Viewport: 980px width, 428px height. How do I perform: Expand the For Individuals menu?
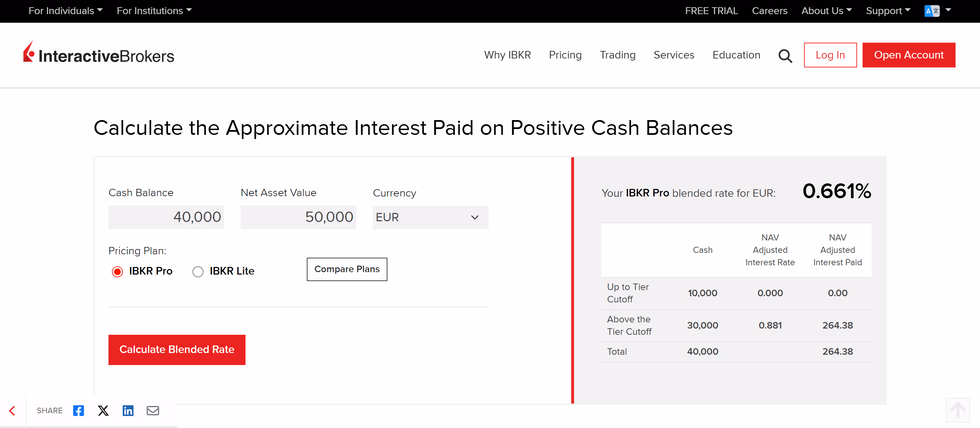[x=65, y=11]
